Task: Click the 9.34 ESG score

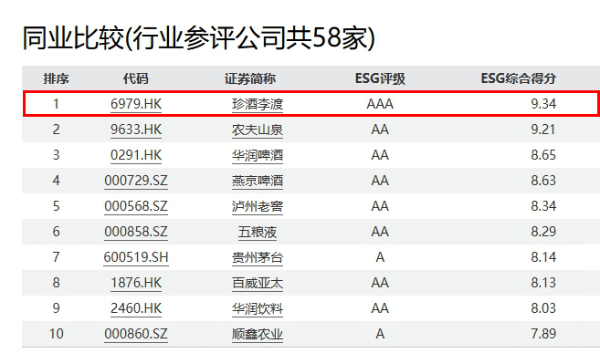Action: pyautogui.click(x=543, y=104)
